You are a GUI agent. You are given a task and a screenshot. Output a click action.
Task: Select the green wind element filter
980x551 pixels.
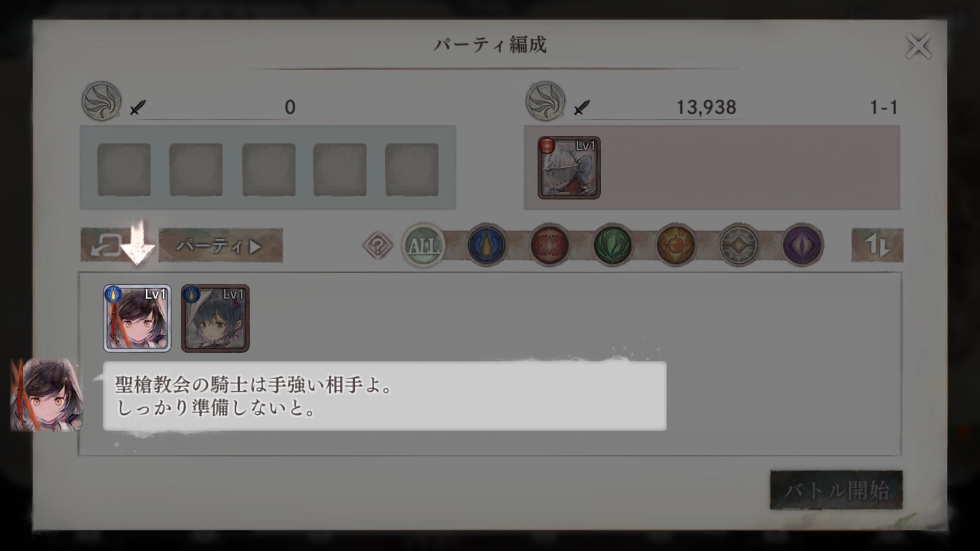[x=612, y=245]
